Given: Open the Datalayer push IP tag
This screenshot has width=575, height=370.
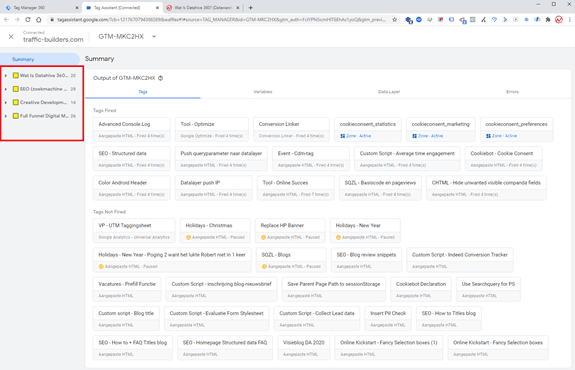Looking at the screenshot, I should click(x=213, y=188).
